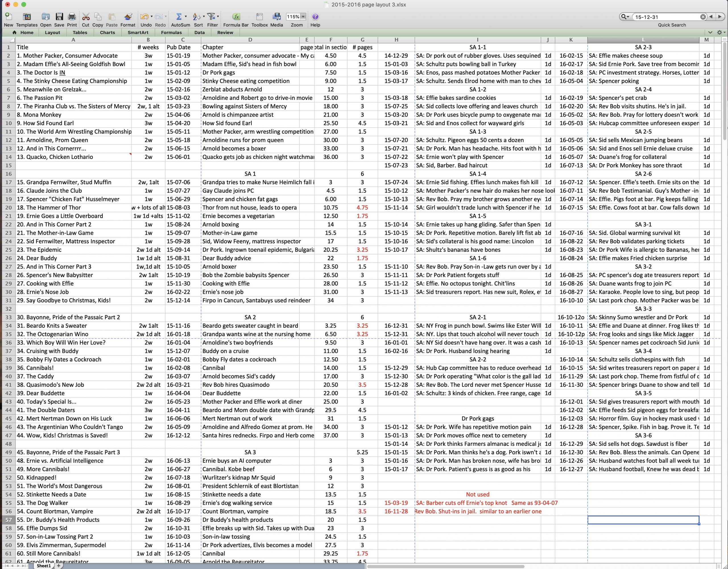Add a new sheet with plus button

point(59,566)
